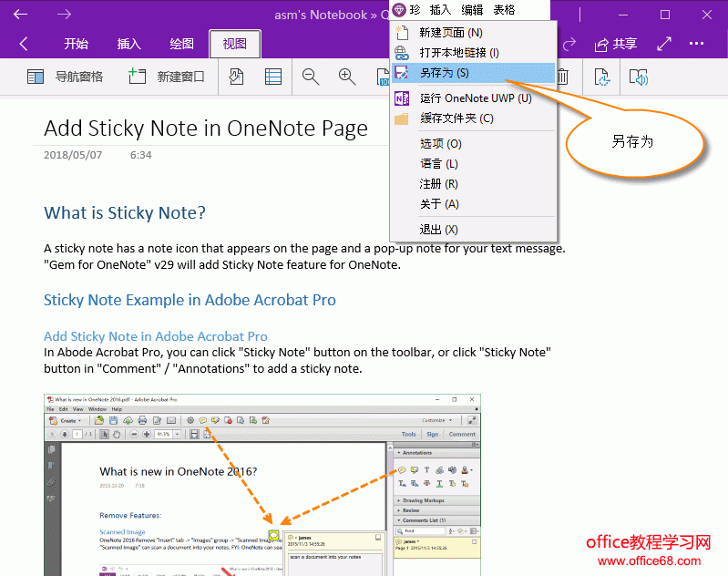
Task: Choose 选项 (O) menu item
Action: (x=473, y=143)
